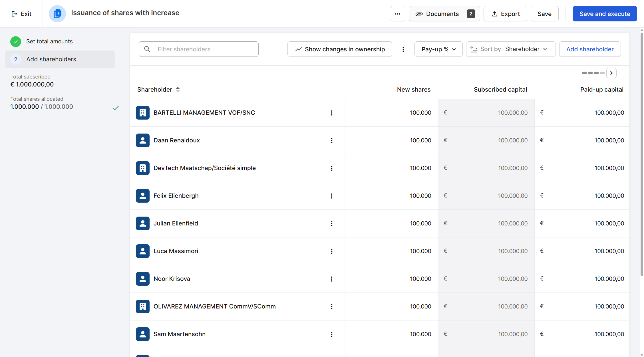
Task: Expand the Pay-up % dropdown
Action: (x=438, y=49)
